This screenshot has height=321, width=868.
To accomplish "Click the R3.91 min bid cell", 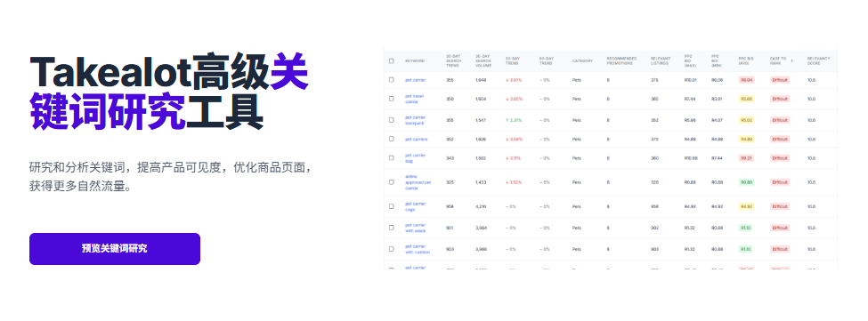I will pyautogui.click(x=718, y=99).
